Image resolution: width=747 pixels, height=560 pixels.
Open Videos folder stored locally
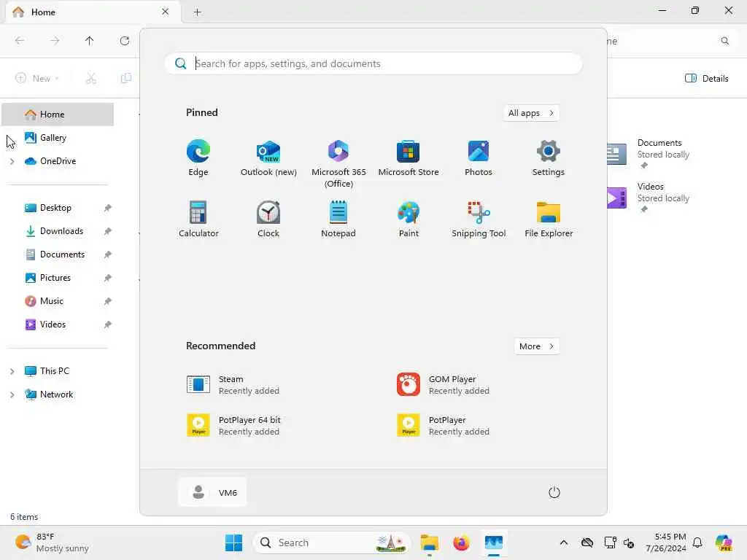point(649,197)
